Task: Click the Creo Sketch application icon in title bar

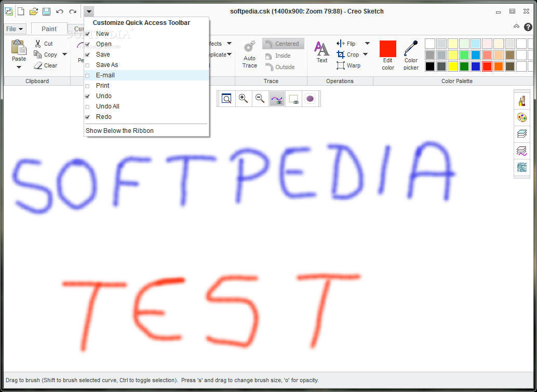Action: coord(8,11)
